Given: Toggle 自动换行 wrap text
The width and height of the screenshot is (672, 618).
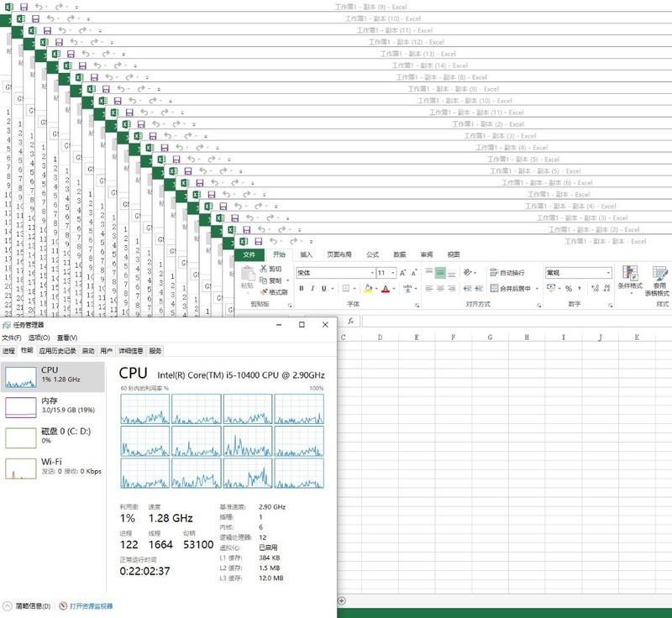Looking at the screenshot, I should pos(507,273).
